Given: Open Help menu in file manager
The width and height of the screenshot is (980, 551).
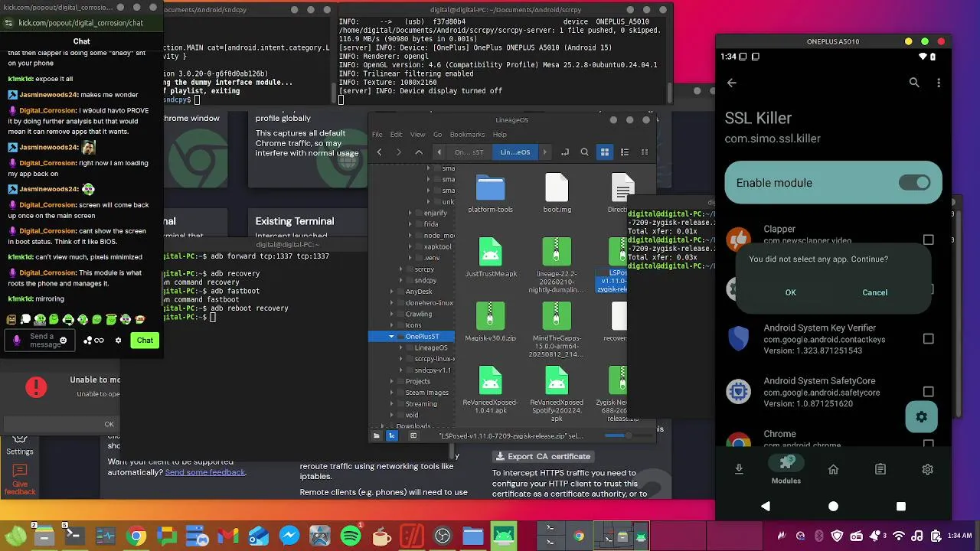Looking at the screenshot, I should pyautogui.click(x=500, y=135).
